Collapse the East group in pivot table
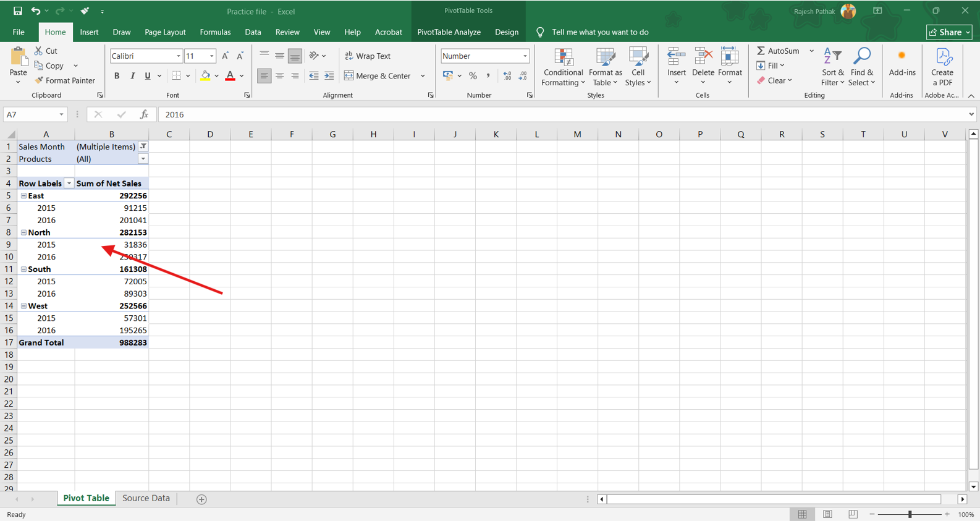980x521 pixels. pos(23,196)
